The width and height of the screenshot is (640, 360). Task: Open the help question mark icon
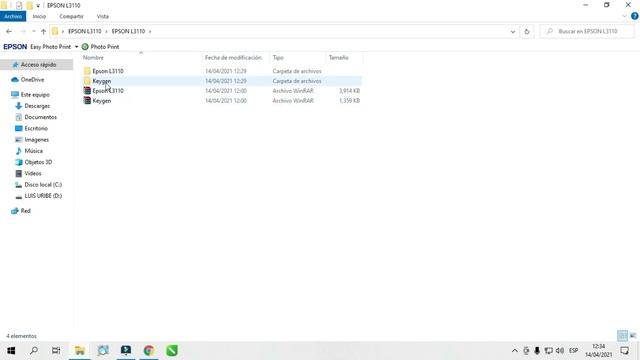point(634,16)
